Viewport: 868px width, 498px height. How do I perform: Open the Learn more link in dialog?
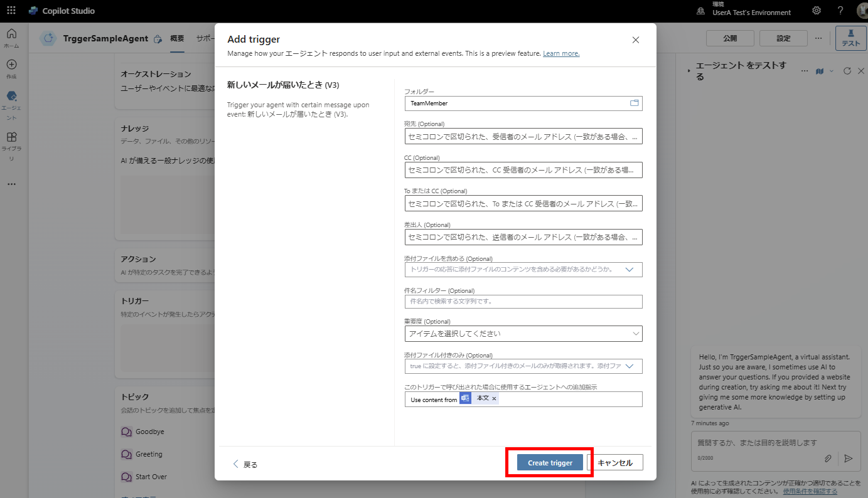coord(560,53)
